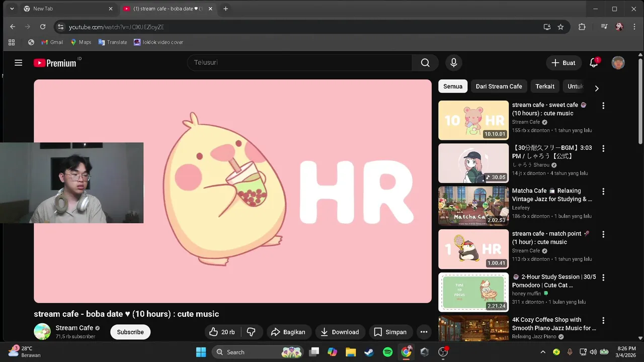Switch to stream cafe boba date tab

pyautogui.click(x=168, y=9)
